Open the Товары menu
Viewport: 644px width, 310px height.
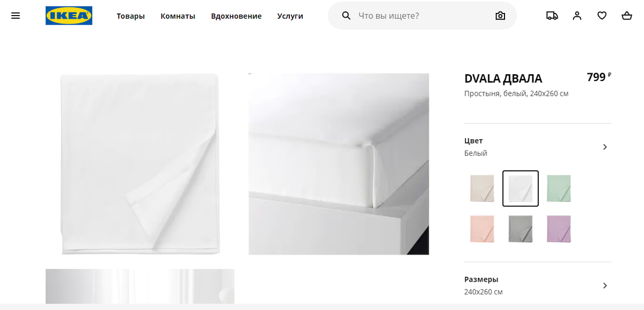[130, 16]
